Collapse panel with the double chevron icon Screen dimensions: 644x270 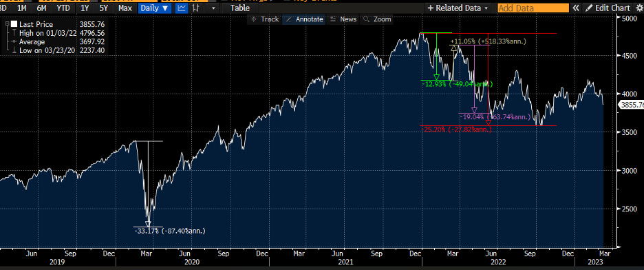point(576,8)
